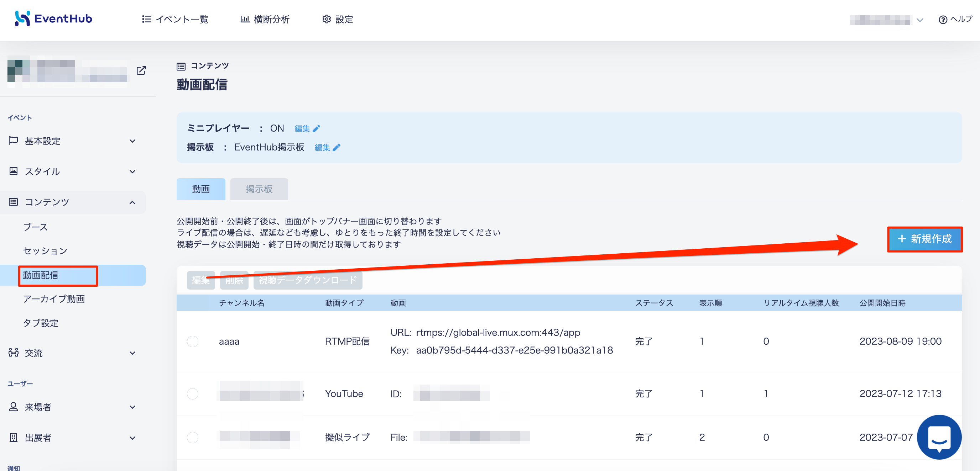Click the 2023-08-09 19:00 date cell

901,342
